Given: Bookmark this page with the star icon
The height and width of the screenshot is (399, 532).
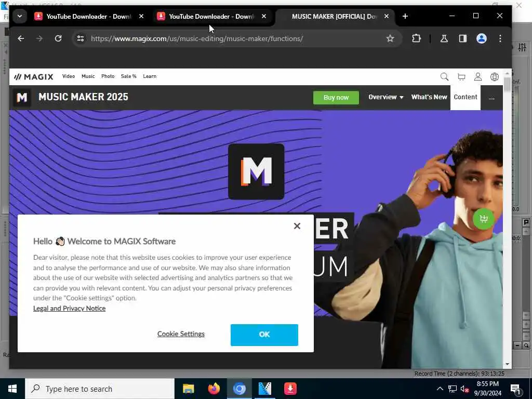Looking at the screenshot, I should (390, 38).
